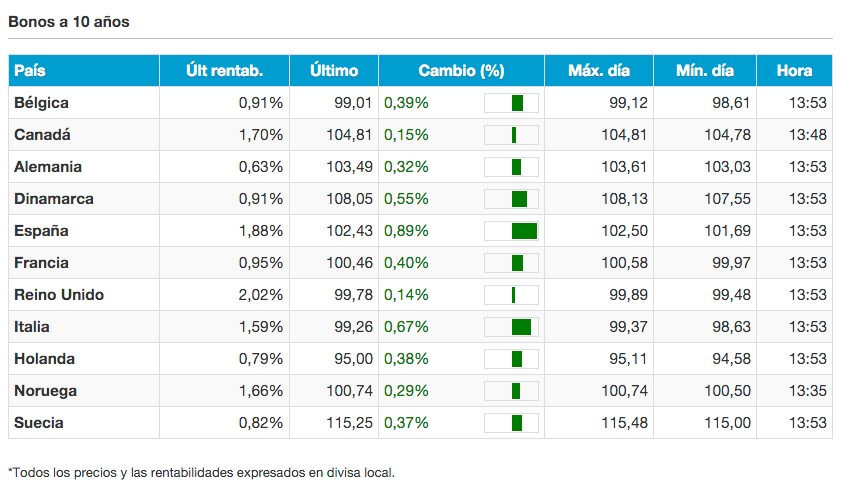842x489 pixels.
Task: Click Noruega in the table
Action: pos(45,391)
